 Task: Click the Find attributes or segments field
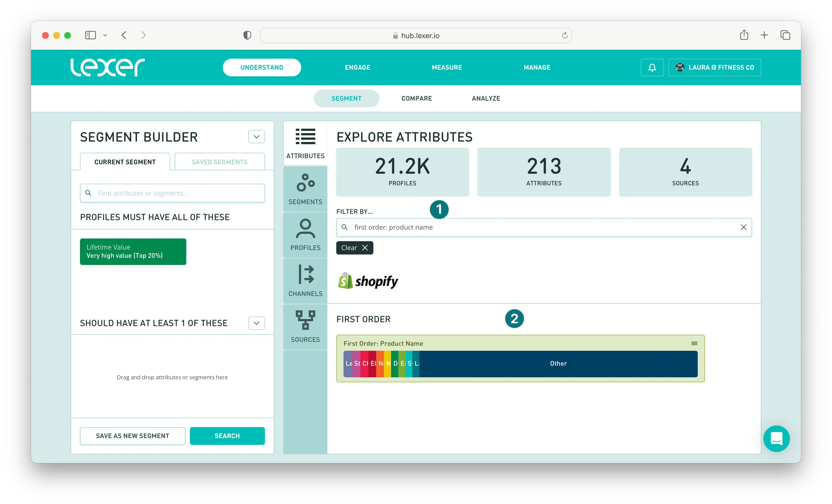coord(172,193)
